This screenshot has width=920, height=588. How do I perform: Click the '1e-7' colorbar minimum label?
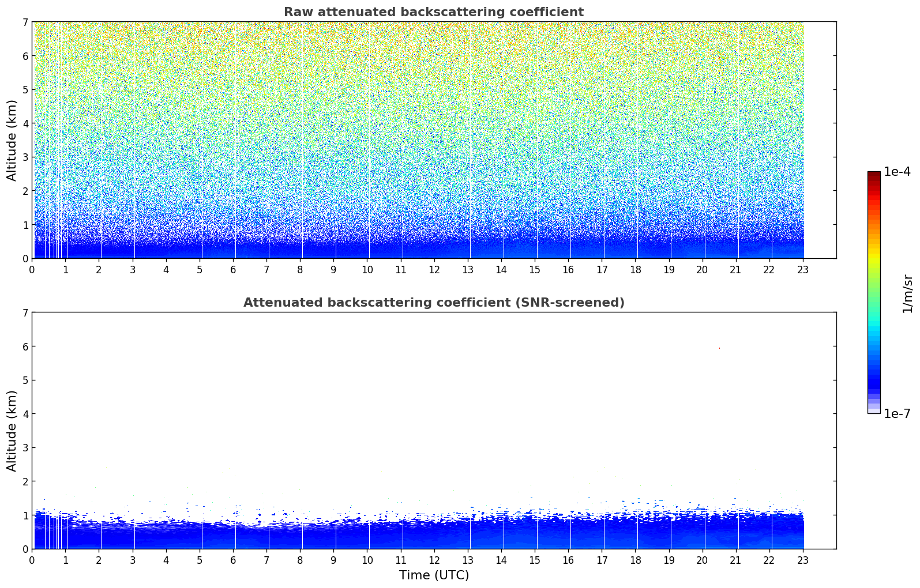pyautogui.click(x=897, y=414)
